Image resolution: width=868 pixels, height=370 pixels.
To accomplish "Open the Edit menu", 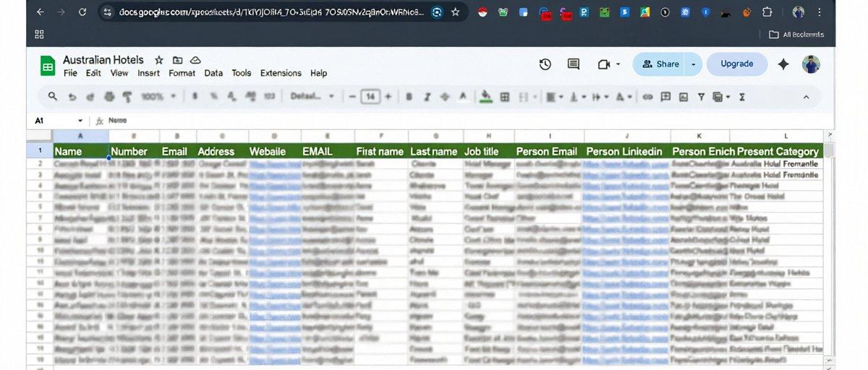I will (93, 73).
